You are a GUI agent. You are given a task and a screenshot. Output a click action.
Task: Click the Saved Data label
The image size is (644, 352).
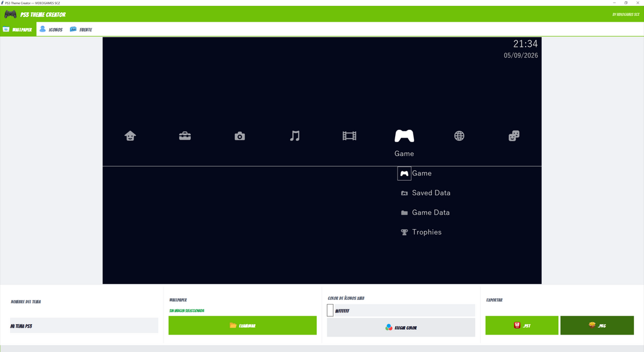[x=431, y=193]
